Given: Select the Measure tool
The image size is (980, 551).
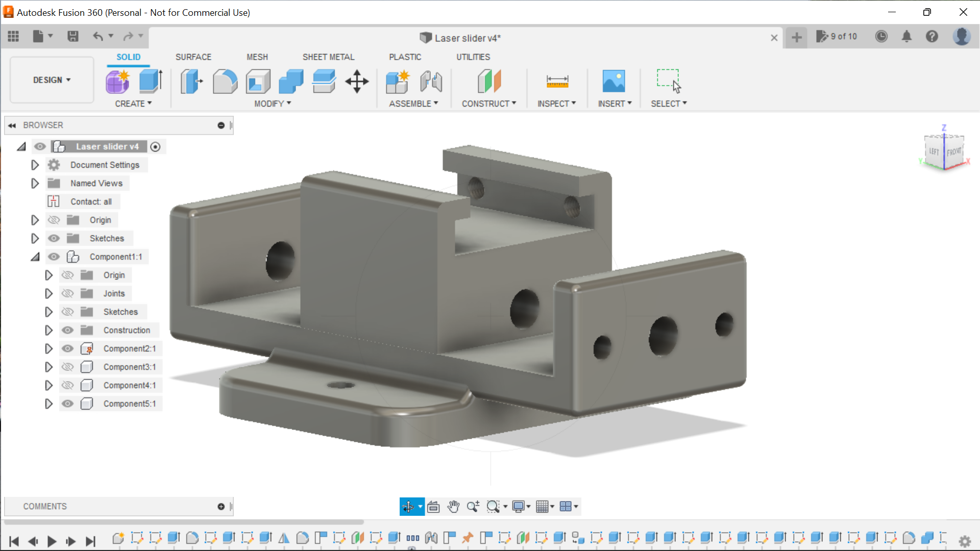Looking at the screenshot, I should [x=557, y=82].
